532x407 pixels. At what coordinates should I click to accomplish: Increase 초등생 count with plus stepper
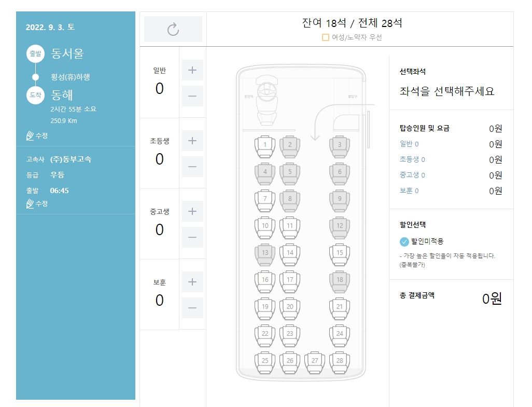tap(192, 141)
